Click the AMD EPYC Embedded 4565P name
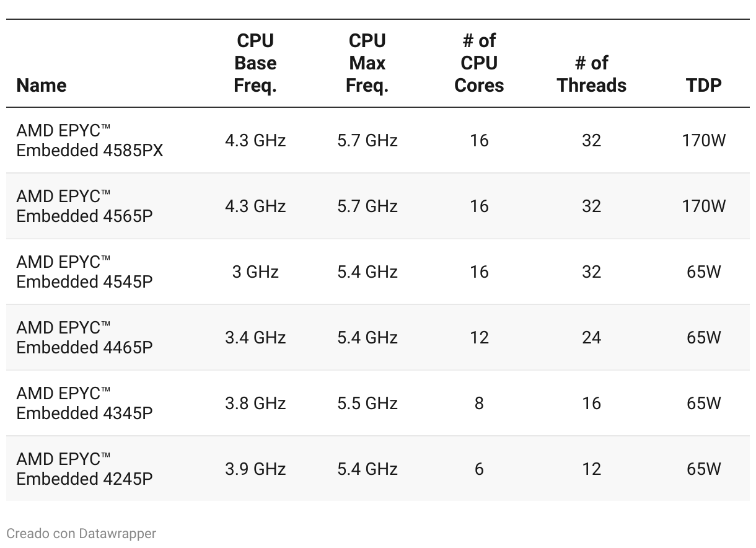The image size is (756, 548). [x=84, y=206]
